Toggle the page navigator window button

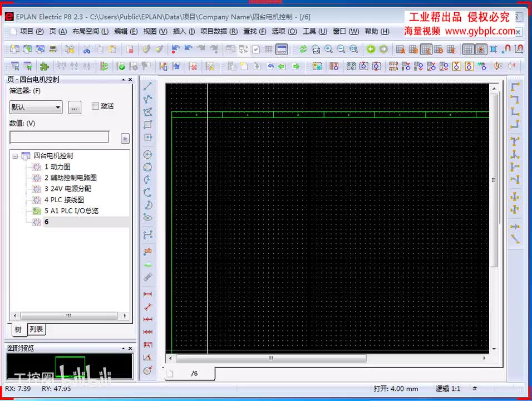[x=282, y=50]
